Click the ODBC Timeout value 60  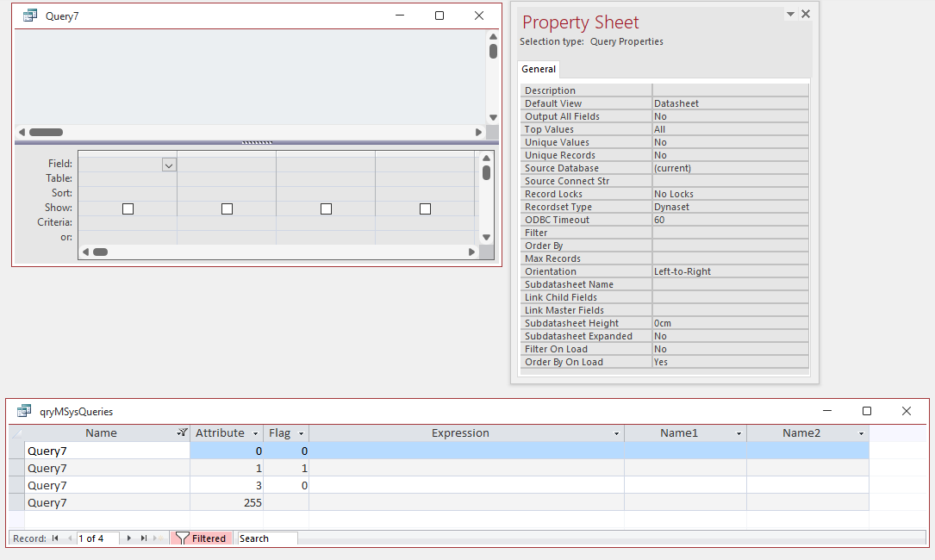(x=731, y=220)
